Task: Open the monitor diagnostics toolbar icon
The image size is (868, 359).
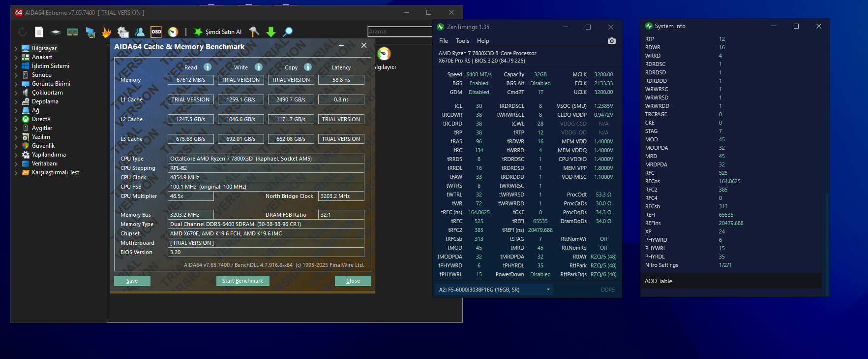Action: [90, 32]
